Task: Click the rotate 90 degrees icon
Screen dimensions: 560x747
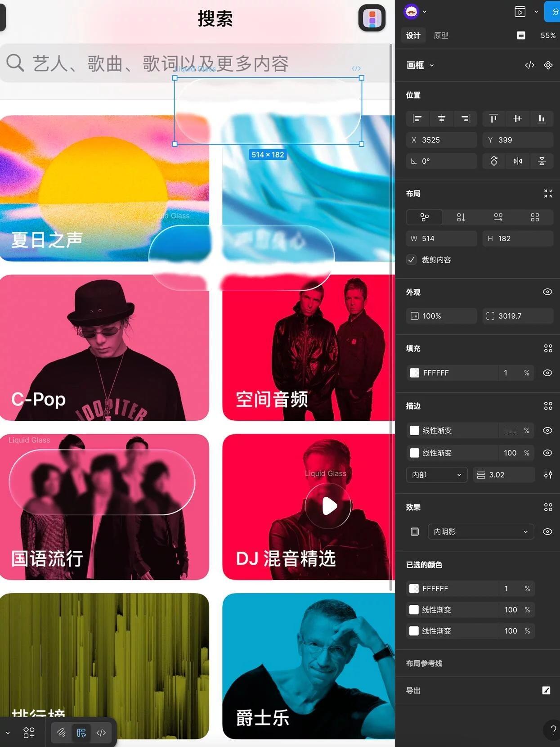Action: [x=494, y=161]
